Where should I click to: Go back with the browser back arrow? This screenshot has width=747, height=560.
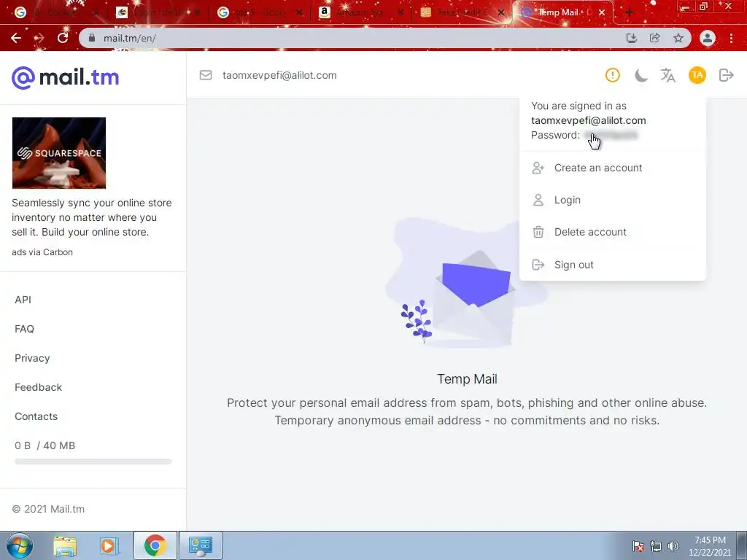point(16,38)
